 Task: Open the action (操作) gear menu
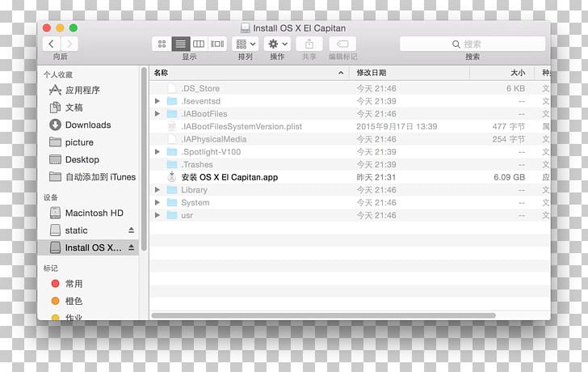[x=277, y=44]
